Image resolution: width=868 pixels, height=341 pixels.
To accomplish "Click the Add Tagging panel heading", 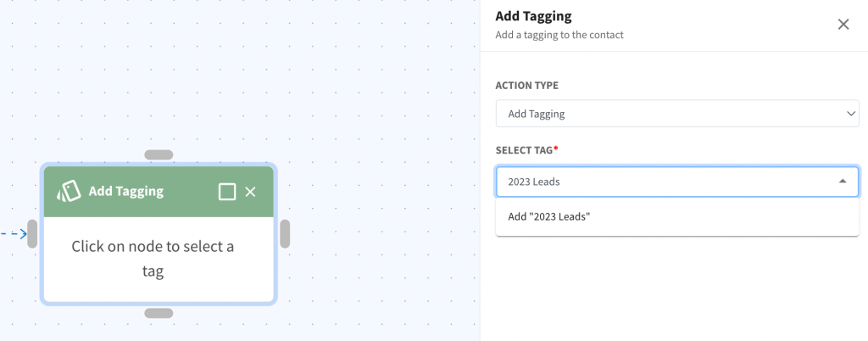I will point(534,17).
